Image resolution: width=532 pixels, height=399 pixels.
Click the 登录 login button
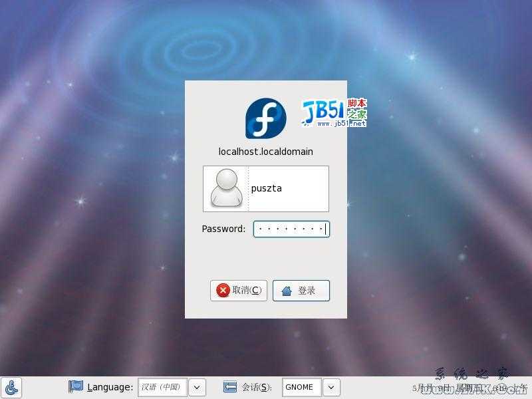coord(301,291)
